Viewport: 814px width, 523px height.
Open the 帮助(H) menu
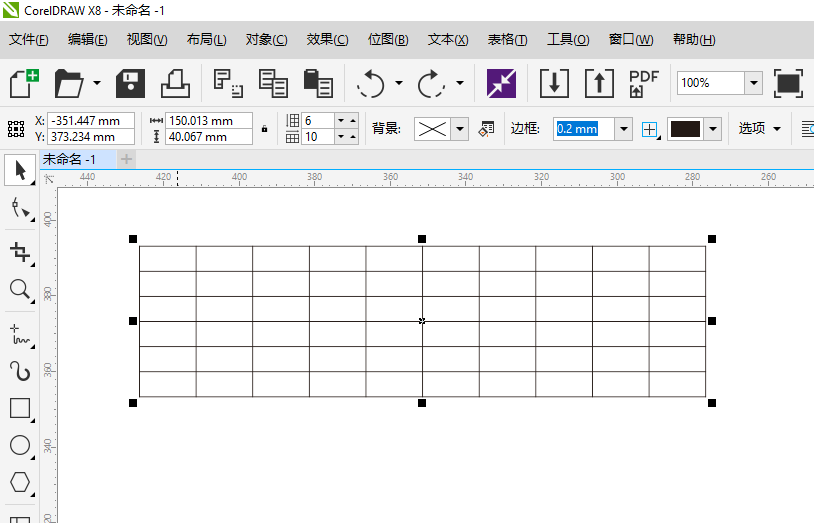coord(694,39)
